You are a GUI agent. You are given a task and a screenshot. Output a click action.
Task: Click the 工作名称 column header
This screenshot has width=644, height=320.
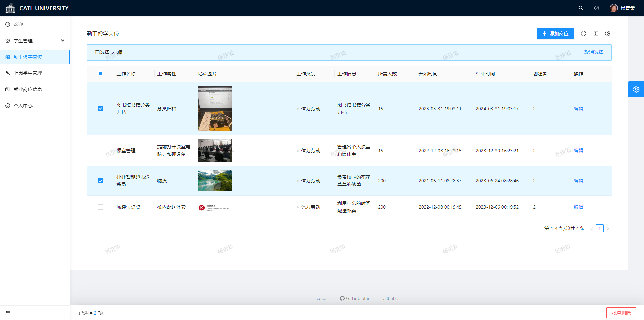coord(126,74)
